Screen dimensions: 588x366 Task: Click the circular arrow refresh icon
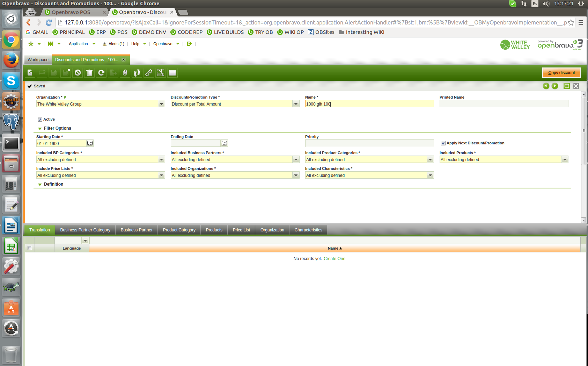pos(101,73)
